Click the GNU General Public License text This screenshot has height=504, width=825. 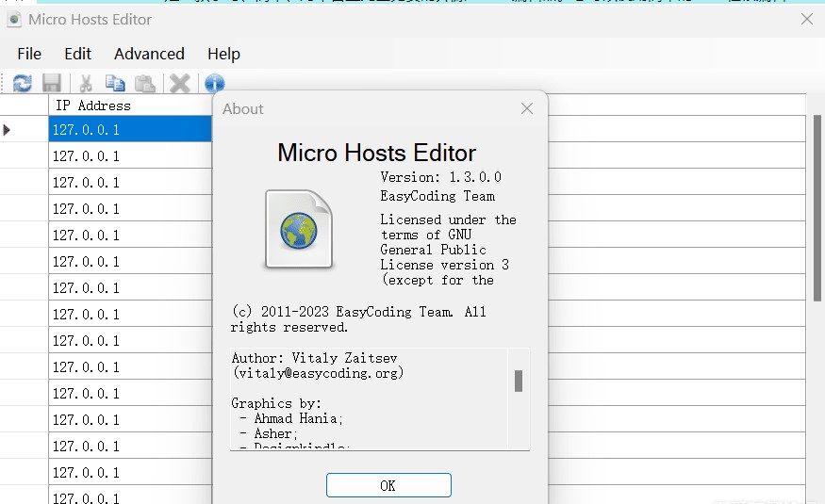448,250
